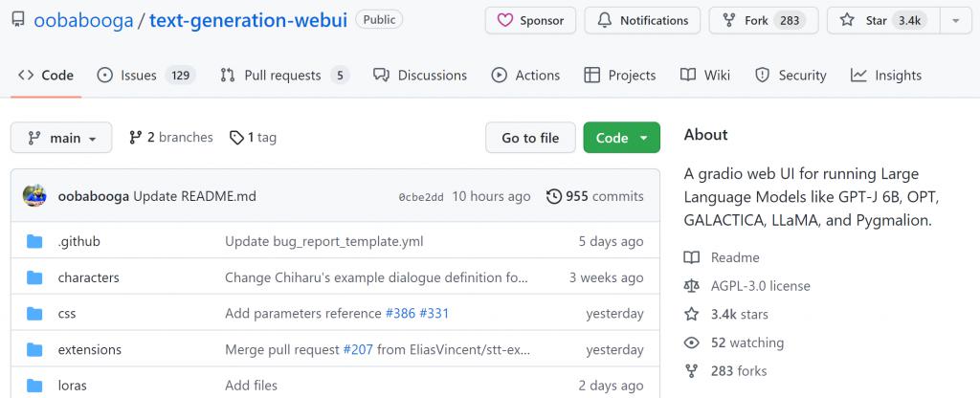
Task: Click the book icon beside Readme
Action: (x=691, y=257)
